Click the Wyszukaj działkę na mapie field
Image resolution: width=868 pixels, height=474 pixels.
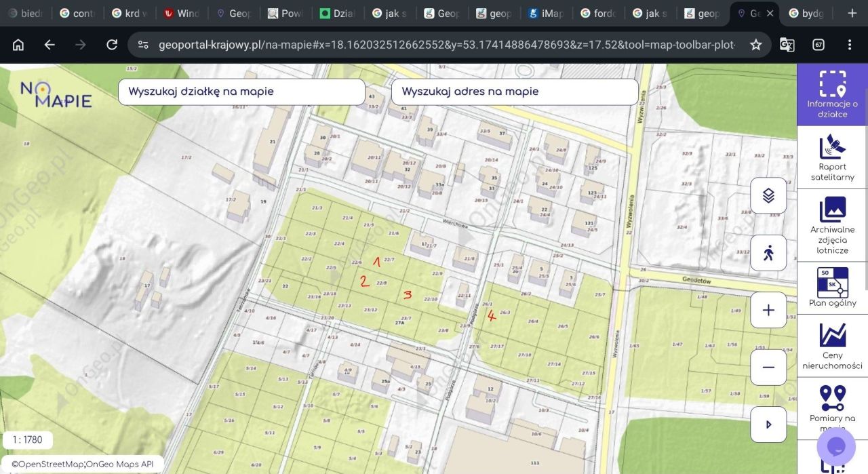(x=241, y=92)
